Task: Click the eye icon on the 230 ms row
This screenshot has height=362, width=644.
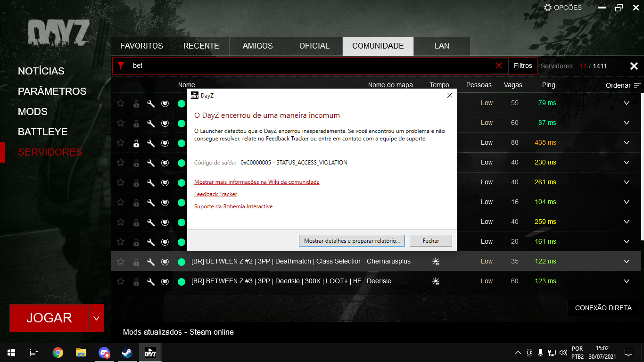Action: [165, 163]
